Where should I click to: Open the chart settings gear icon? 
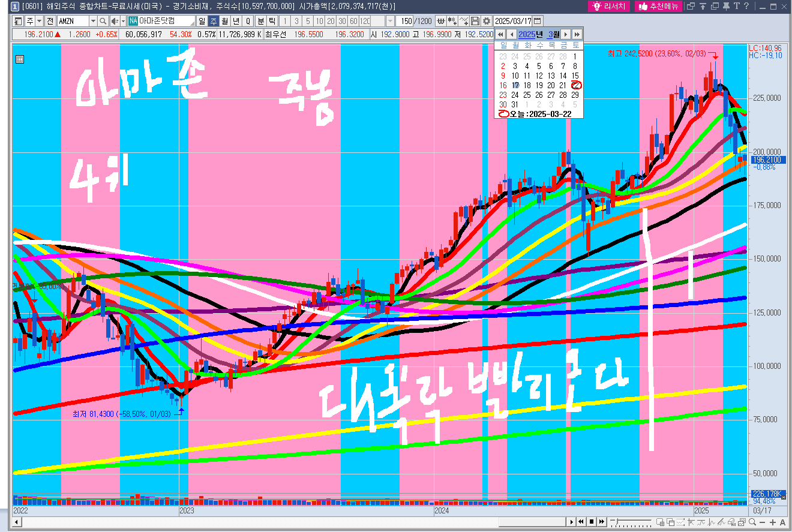tap(487, 21)
